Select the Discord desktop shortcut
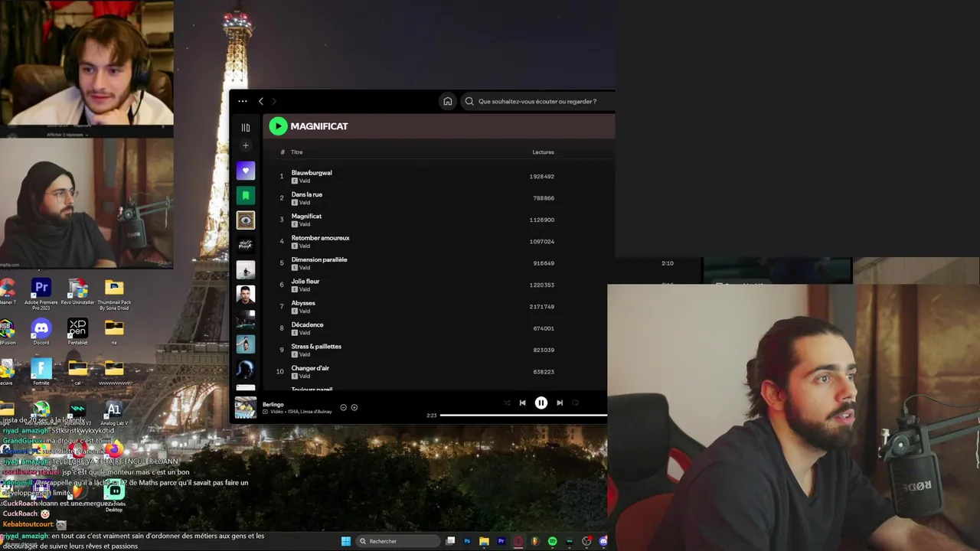Screen dimensions: 980x551 click(41, 331)
